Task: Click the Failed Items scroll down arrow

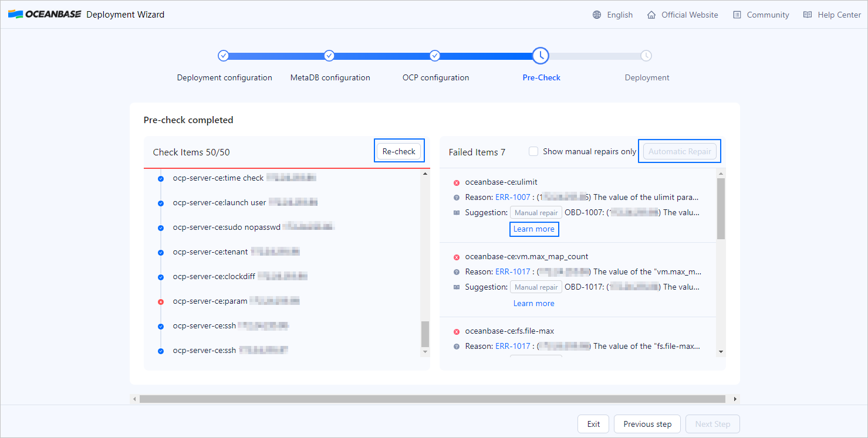Action: (x=721, y=352)
